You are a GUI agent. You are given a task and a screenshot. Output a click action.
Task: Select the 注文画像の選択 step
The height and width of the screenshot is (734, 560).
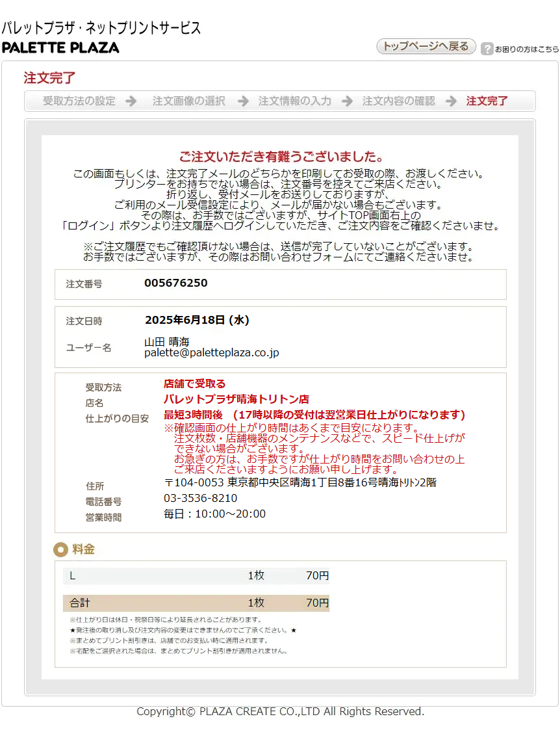point(188,101)
